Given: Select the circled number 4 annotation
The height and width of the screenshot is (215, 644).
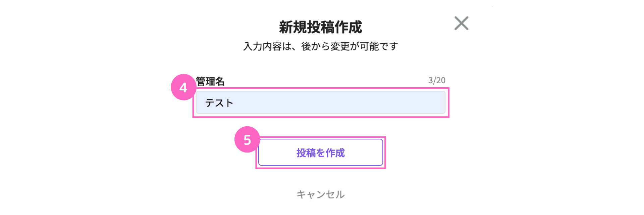Looking at the screenshot, I should coord(183,87).
